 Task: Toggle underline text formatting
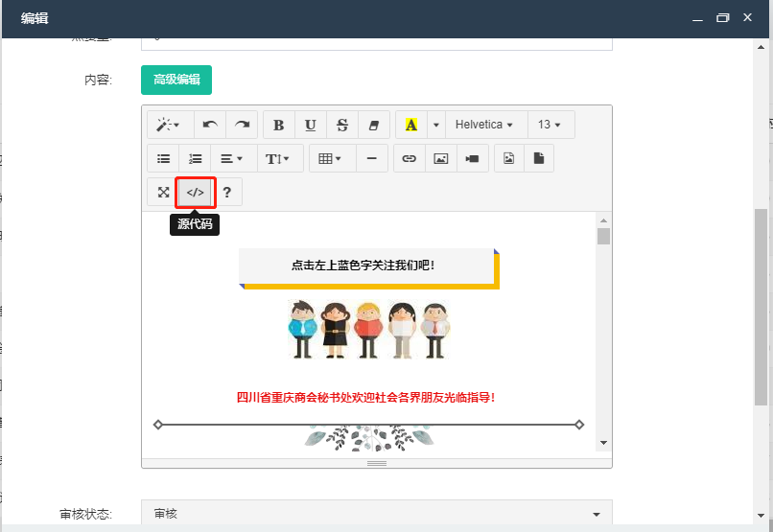coord(311,125)
